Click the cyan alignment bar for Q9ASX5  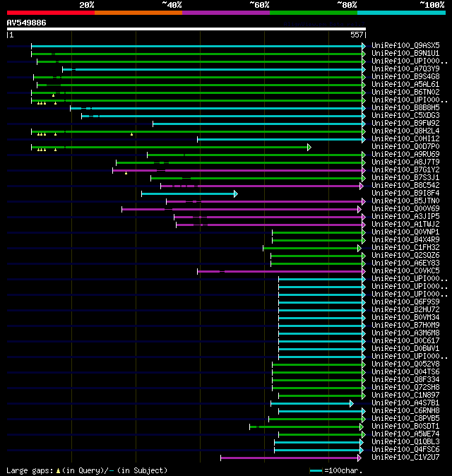198,46
